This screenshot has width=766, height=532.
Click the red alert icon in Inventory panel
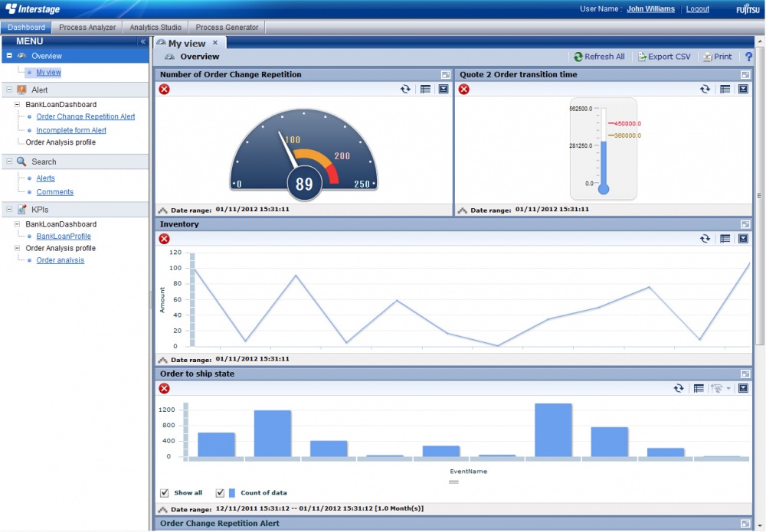(x=164, y=239)
